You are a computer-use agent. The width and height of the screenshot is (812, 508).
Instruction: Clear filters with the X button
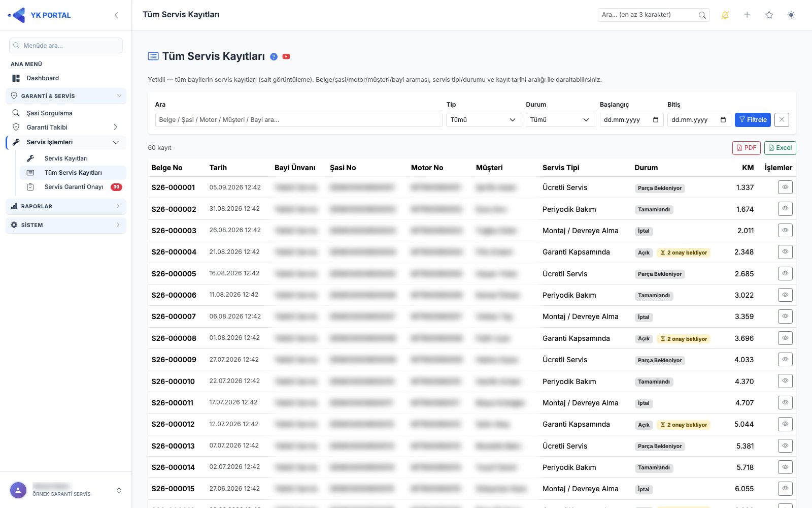[782, 120]
